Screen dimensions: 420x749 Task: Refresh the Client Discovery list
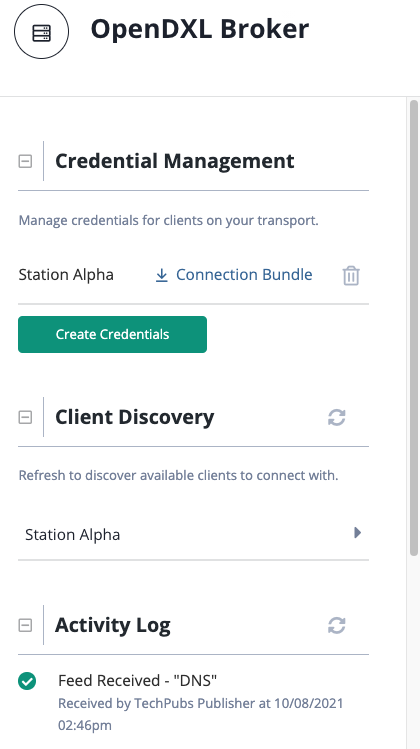[x=337, y=417]
